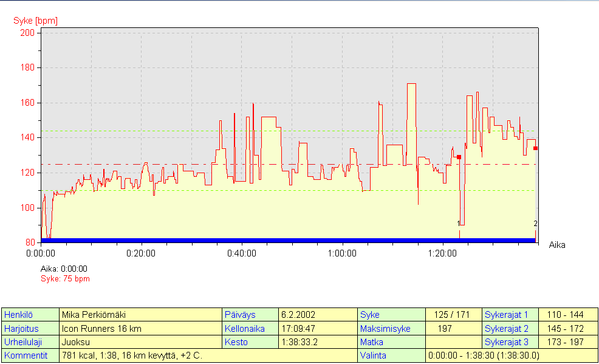This screenshot has width=599, height=364.
Task: Select the Päiväys date 6.2.2002
Action: click(318, 315)
